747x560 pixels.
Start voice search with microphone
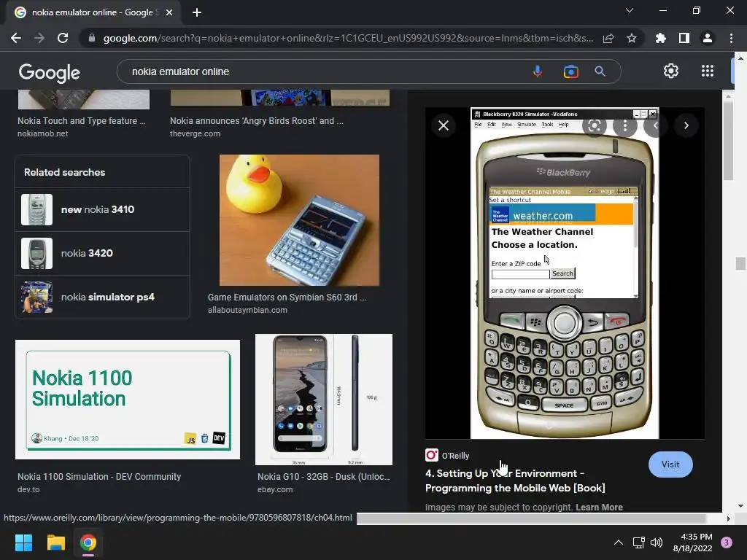pyautogui.click(x=538, y=71)
